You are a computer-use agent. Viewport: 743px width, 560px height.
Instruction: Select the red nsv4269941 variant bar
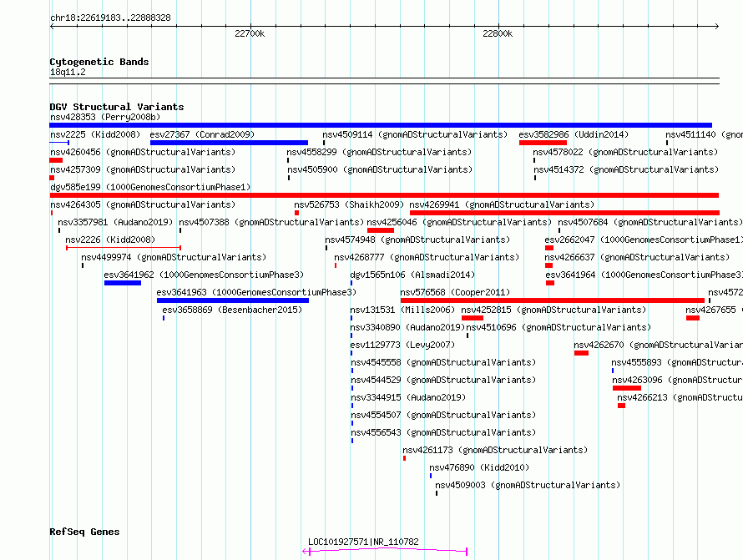[565, 213]
